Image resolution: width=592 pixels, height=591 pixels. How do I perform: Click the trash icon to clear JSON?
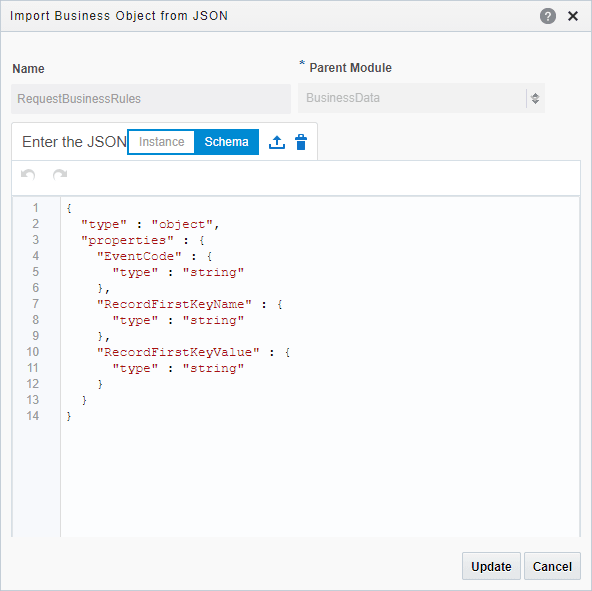click(x=301, y=142)
